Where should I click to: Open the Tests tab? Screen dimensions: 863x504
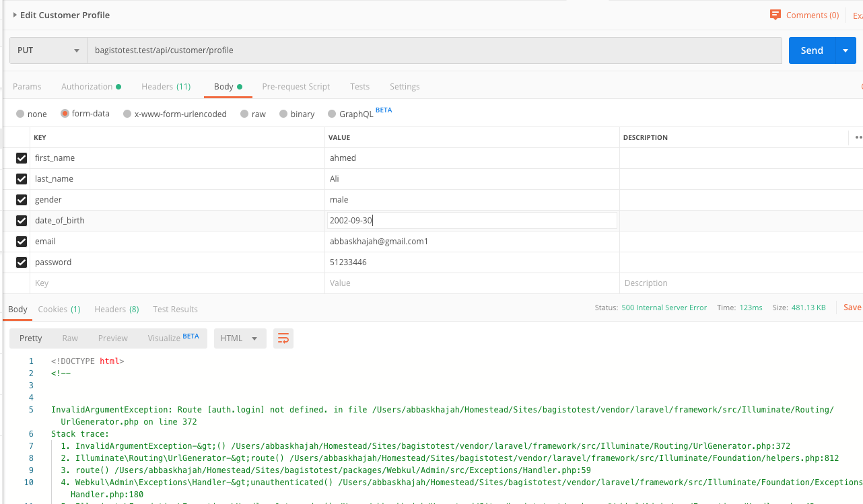pos(359,86)
